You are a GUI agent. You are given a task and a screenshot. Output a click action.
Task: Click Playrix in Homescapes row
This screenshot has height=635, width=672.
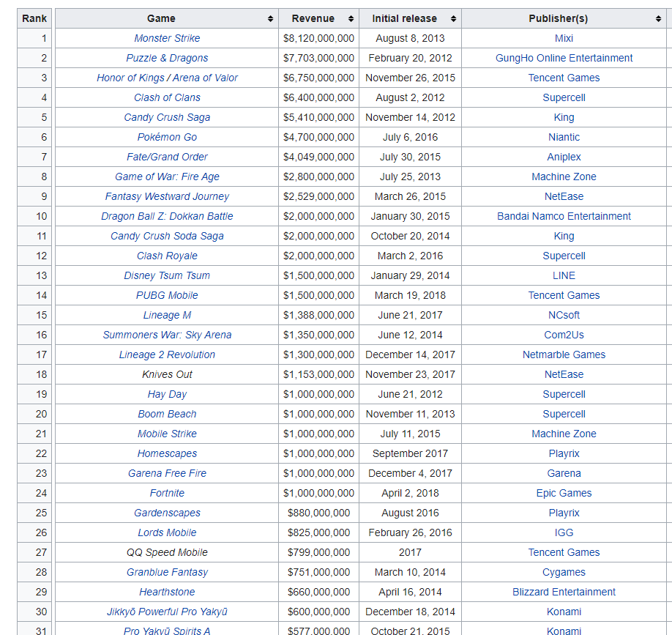pyautogui.click(x=564, y=453)
